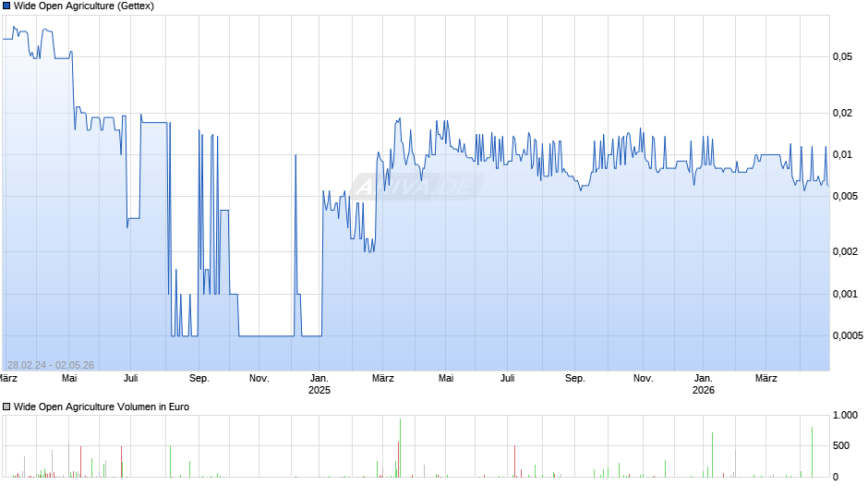The width and height of the screenshot is (868, 486).
Task: Click the price axis label '0,0005'
Action: pos(848,335)
